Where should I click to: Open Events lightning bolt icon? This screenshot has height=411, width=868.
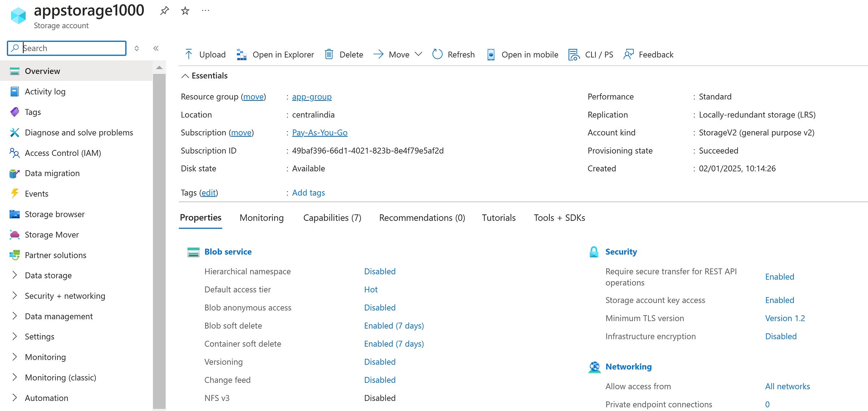click(14, 194)
